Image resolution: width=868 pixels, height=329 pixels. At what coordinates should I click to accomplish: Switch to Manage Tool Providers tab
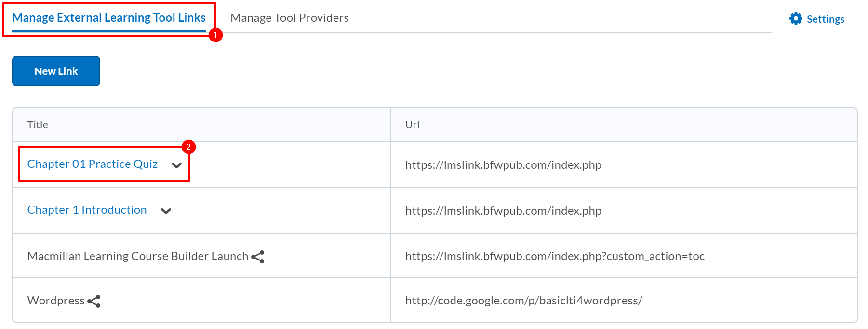point(289,18)
